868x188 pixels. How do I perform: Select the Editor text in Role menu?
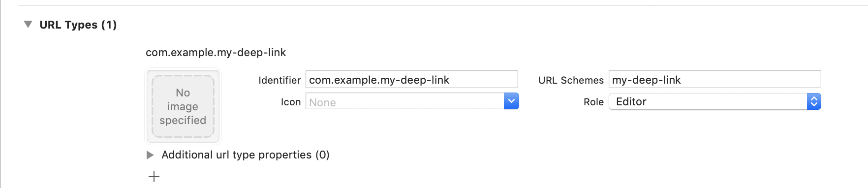pos(631,101)
